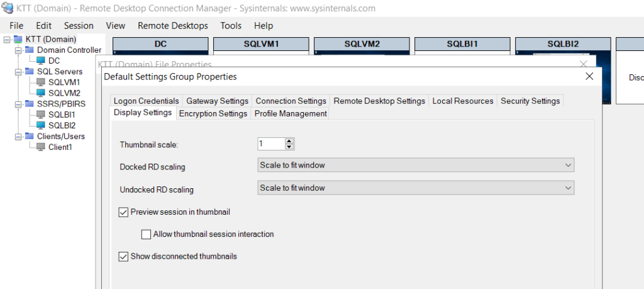Click the Client1 monitor icon
This screenshot has height=289, width=644.
pyautogui.click(x=41, y=147)
